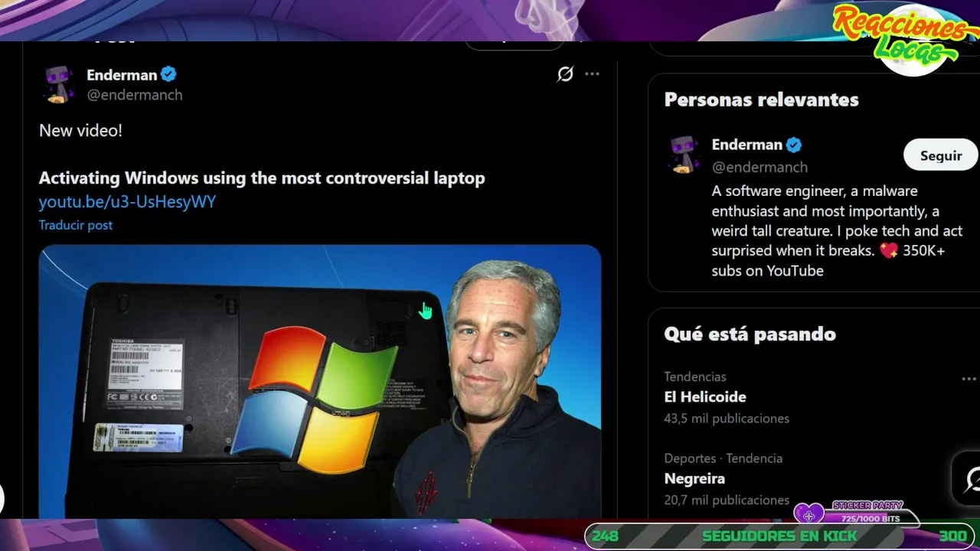Open the post's three-dot more menu
980x551 pixels.
[592, 74]
